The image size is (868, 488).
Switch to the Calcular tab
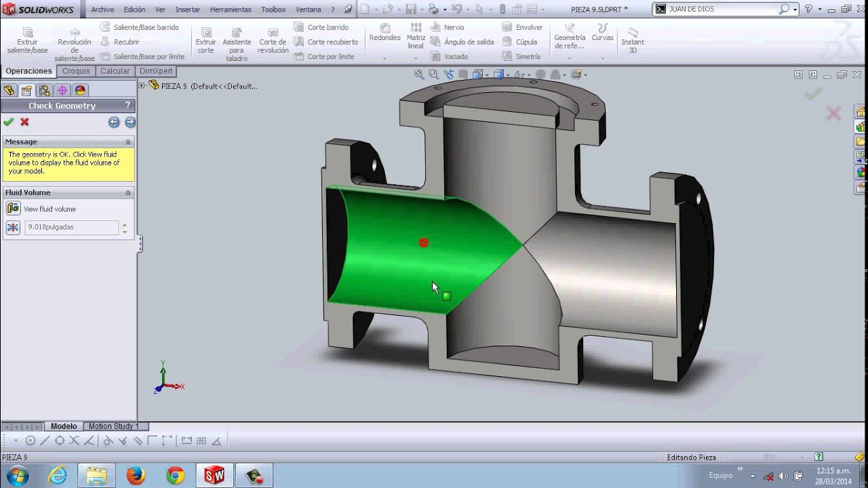pyautogui.click(x=115, y=71)
